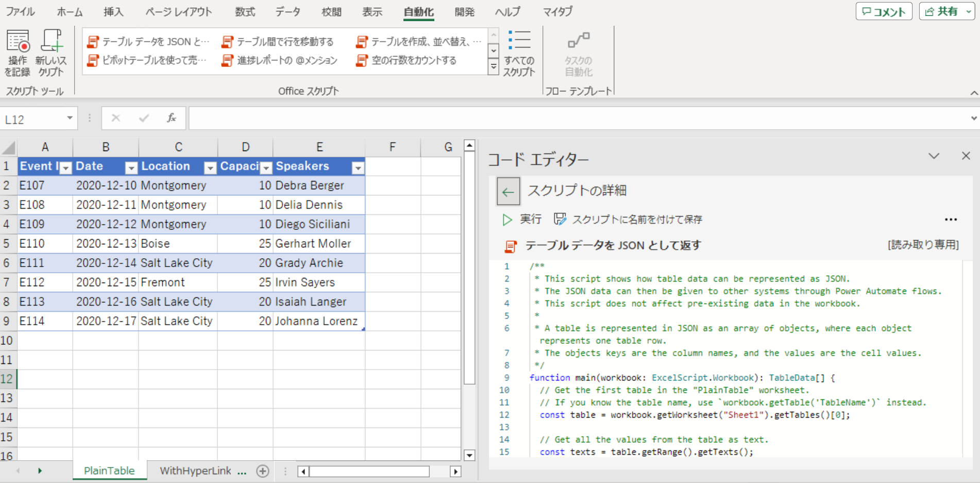Launch the 「テーブル間で行を移動する」 script
This screenshot has width=980, height=483.
tap(281, 42)
